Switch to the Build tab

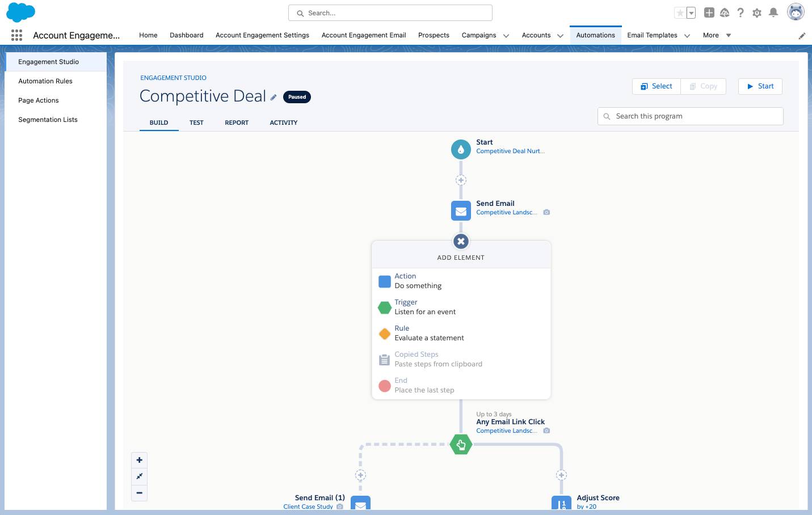[x=159, y=123]
